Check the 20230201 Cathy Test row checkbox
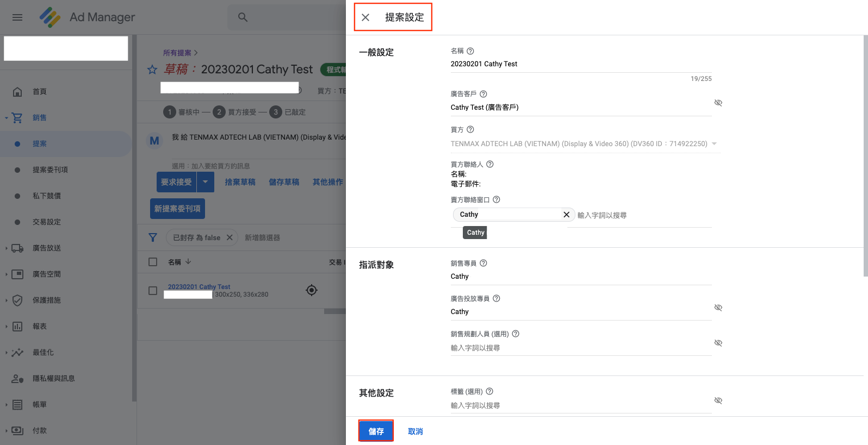The height and width of the screenshot is (445, 868). tap(153, 291)
